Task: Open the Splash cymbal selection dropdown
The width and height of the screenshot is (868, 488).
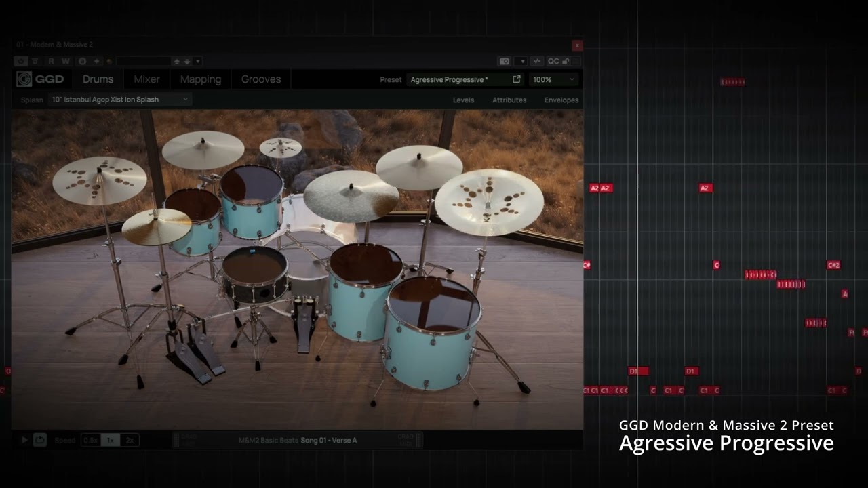Action: point(120,100)
